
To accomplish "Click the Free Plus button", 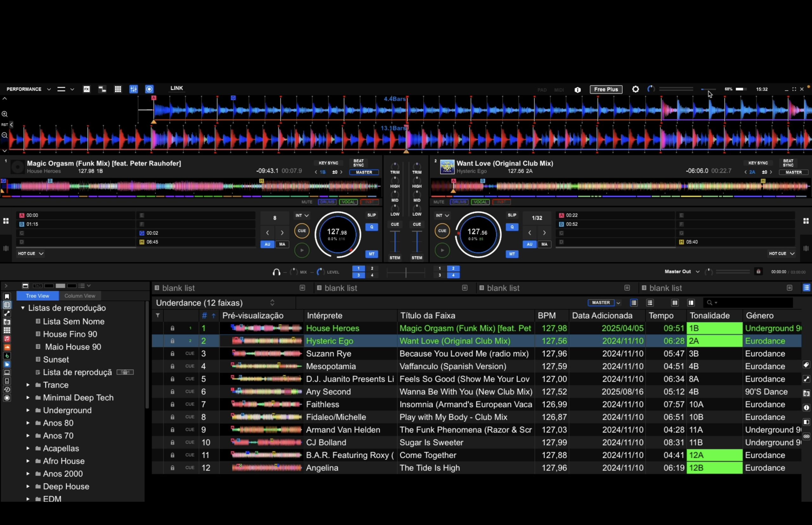I will click(x=606, y=89).
